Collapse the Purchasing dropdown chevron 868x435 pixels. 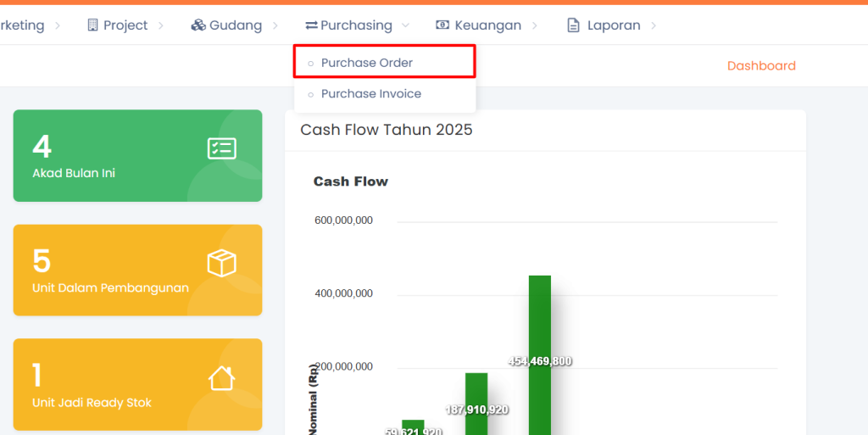tap(406, 26)
